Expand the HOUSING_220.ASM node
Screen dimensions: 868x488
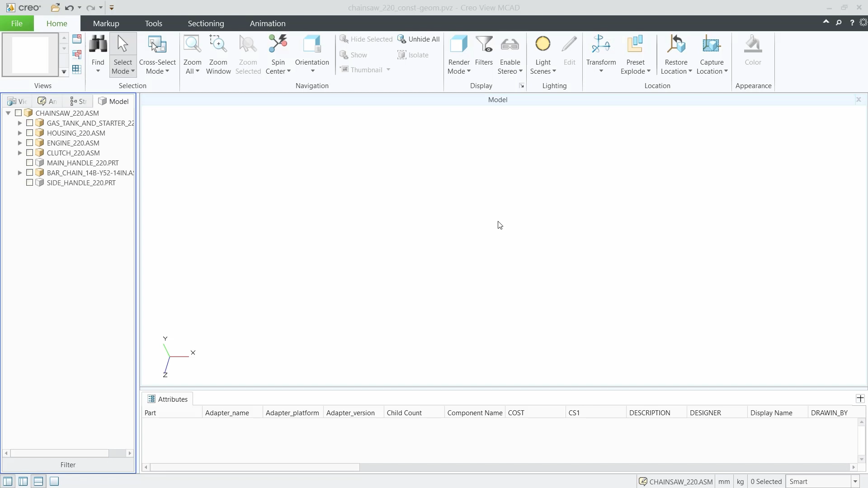click(x=19, y=133)
